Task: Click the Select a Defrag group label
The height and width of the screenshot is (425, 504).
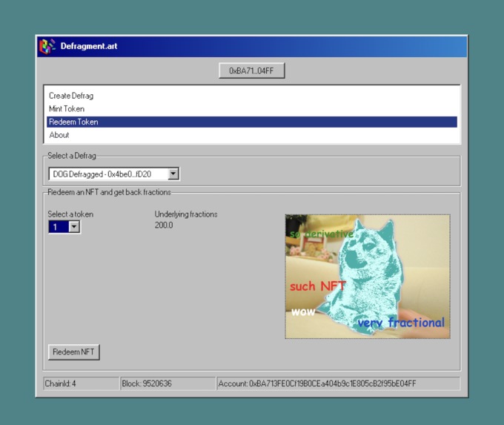Action: pos(72,156)
